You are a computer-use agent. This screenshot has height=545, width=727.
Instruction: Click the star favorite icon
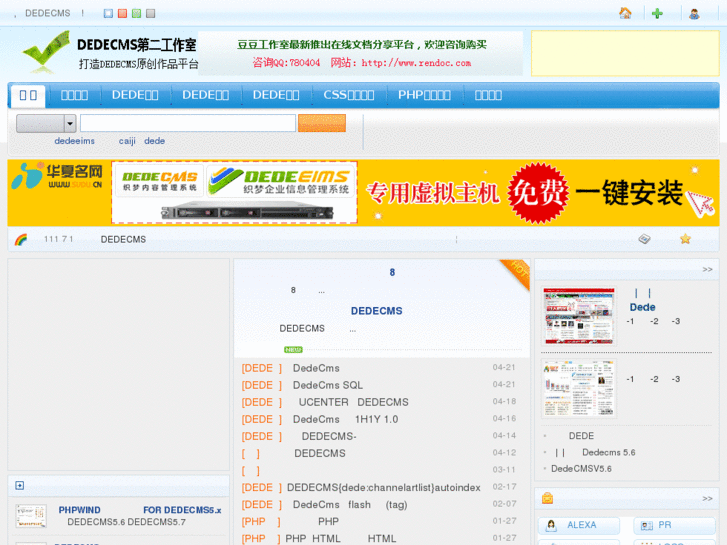tap(685, 239)
